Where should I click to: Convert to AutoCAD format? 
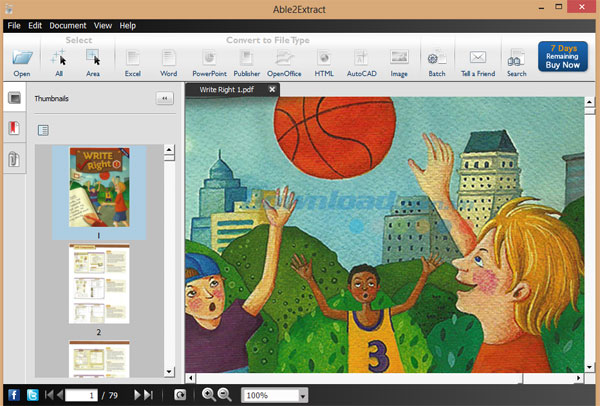point(361,61)
